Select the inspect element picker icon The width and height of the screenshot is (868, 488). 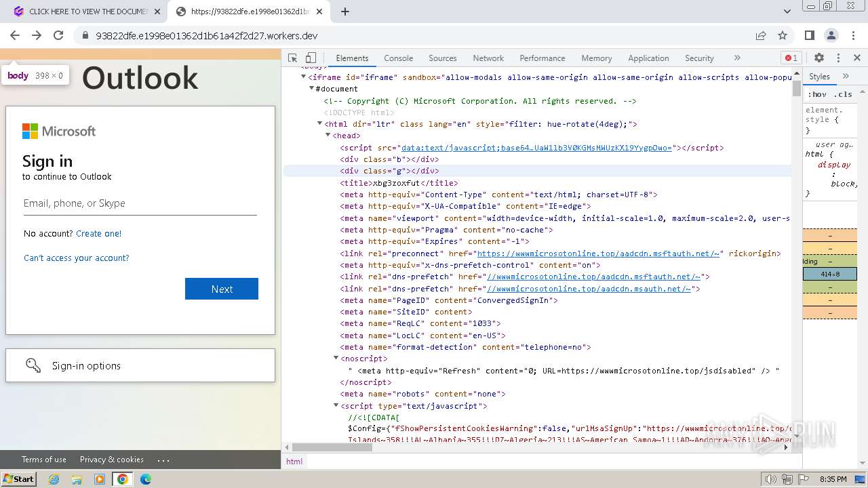click(x=292, y=58)
